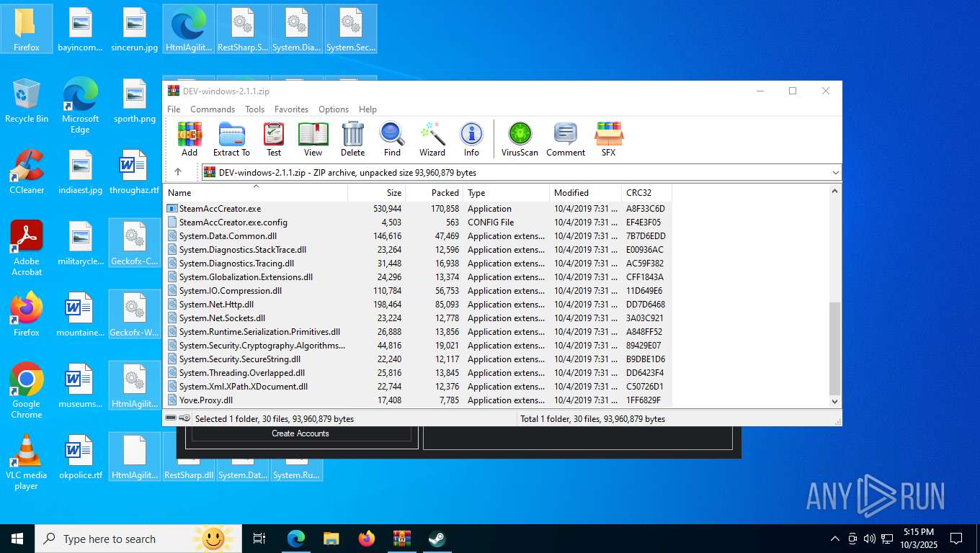
Task: Sort file list by Modified column
Action: pyautogui.click(x=586, y=193)
